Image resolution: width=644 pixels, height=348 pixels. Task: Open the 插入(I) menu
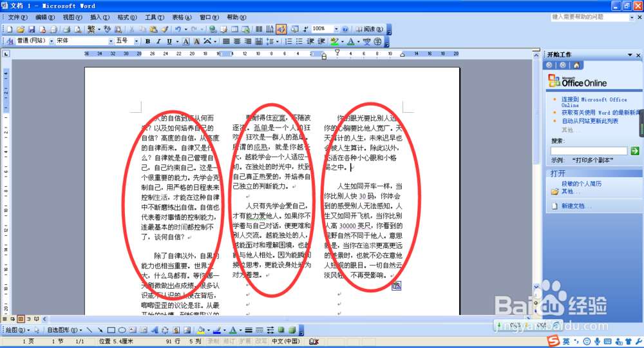100,17
